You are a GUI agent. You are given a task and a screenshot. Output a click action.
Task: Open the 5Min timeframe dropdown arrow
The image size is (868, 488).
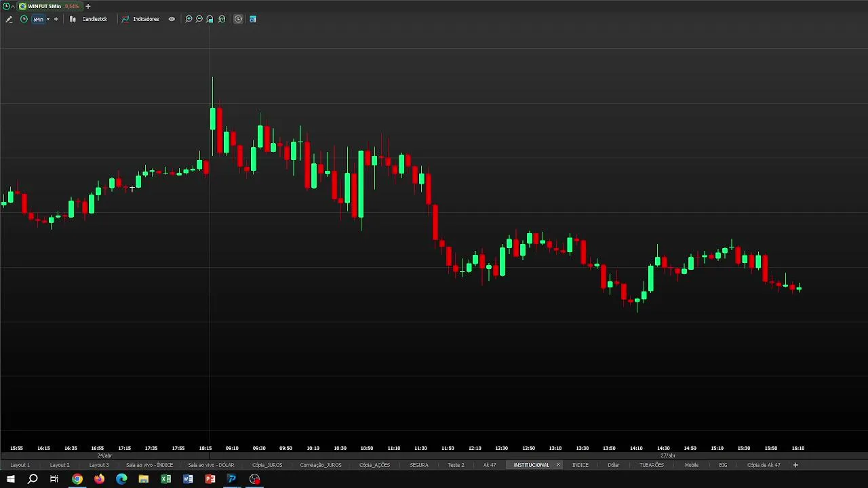point(47,19)
